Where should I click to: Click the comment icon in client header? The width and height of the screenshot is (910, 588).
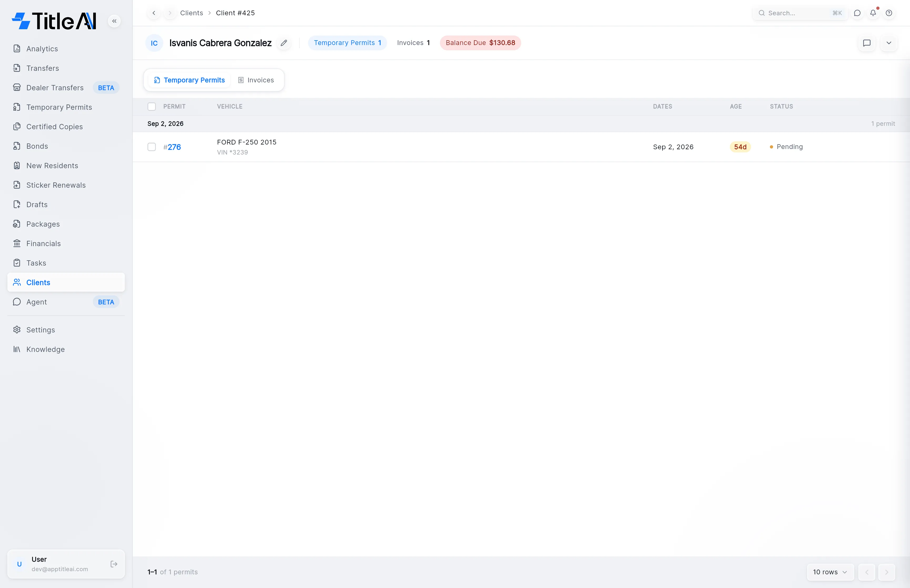pyautogui.click(x=867, y=43)
